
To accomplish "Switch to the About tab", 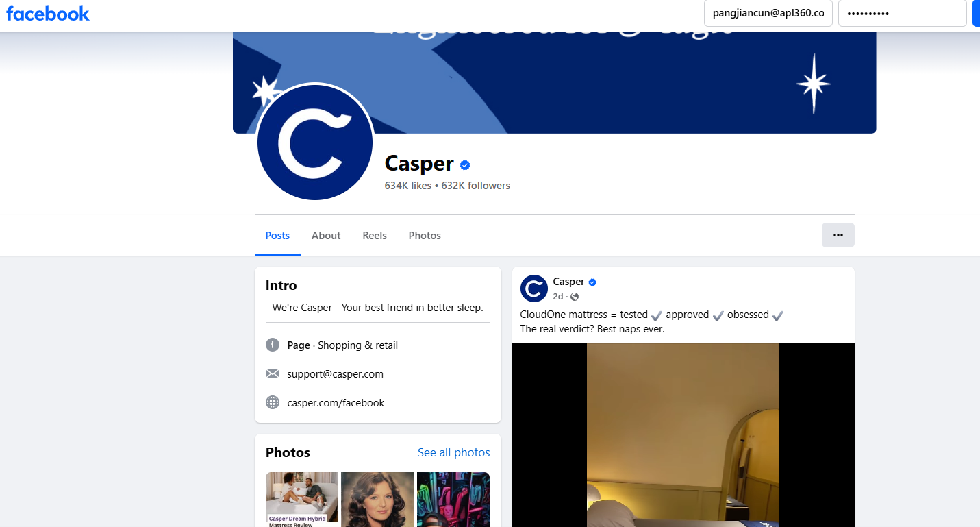I will (325, 235).
